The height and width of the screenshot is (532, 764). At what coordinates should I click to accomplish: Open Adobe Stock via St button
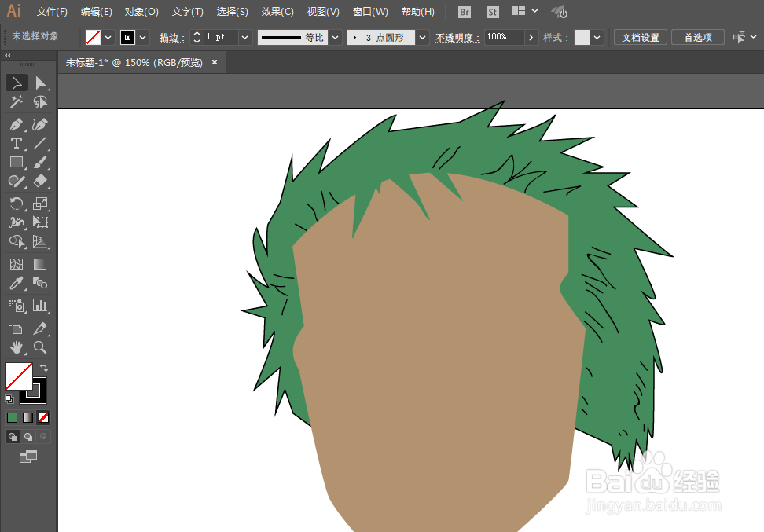[x=493, y=12]
